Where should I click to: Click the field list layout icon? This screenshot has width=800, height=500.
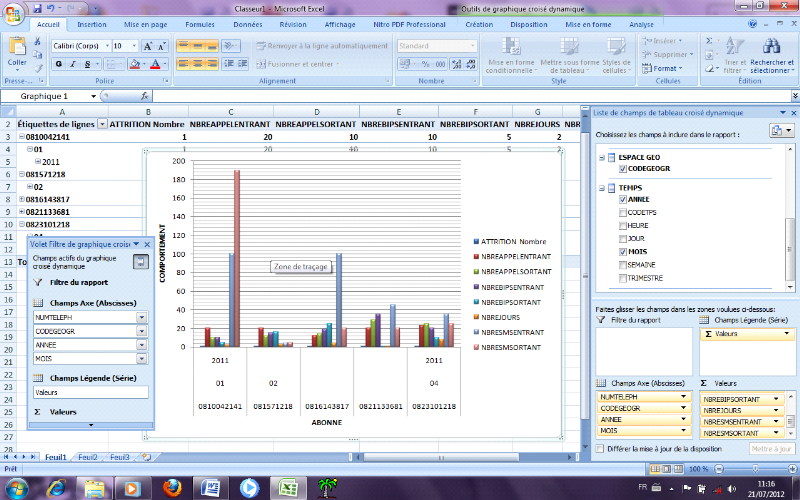[x=776, y=131]
